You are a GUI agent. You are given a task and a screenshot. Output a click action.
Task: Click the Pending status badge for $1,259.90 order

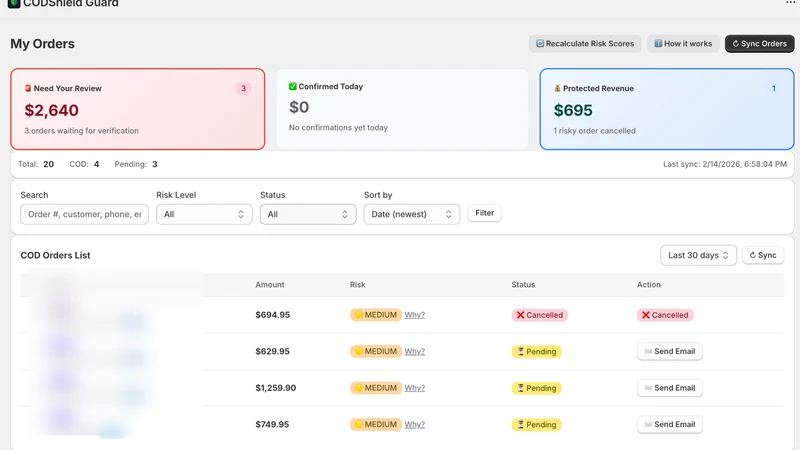[x=536, y=388]
